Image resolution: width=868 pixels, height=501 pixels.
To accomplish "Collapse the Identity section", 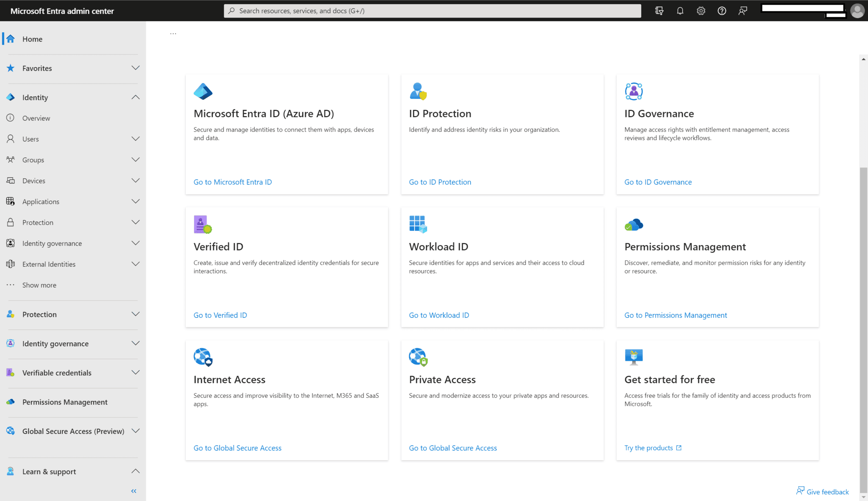I will 135,97.
